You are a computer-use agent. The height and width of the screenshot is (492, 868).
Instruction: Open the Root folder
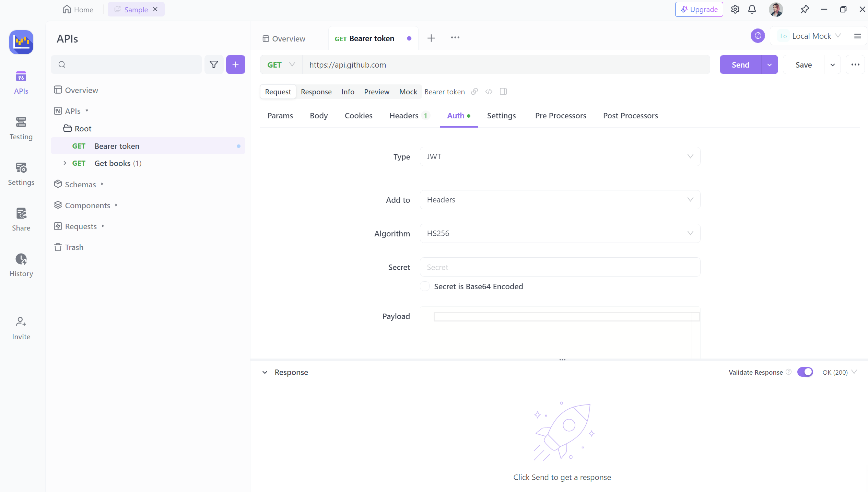[x=78, y=128]
